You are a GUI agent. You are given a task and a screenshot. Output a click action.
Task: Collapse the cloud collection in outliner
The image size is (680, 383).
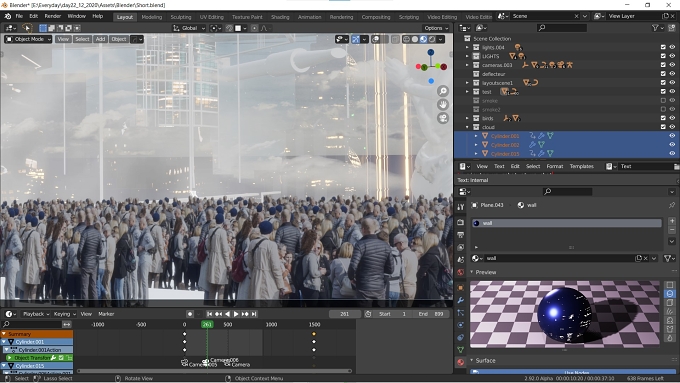(x=468, y=127)
